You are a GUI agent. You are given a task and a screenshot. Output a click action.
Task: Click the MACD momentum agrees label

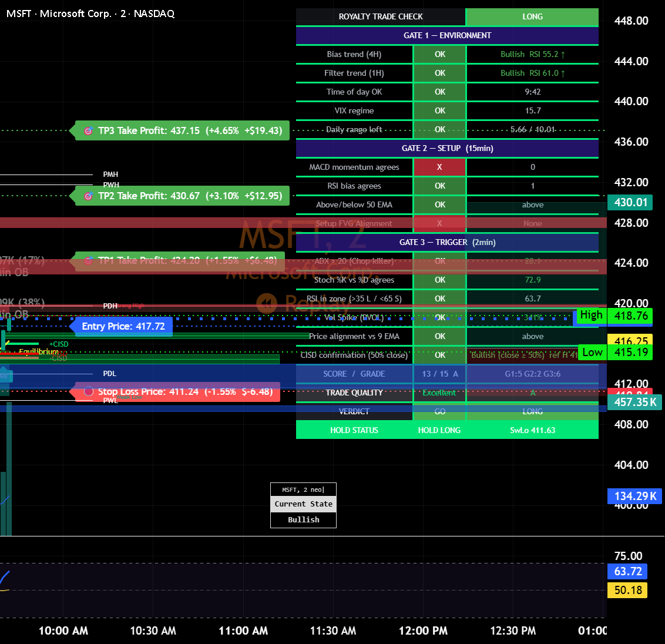click(x=354, y=167)
